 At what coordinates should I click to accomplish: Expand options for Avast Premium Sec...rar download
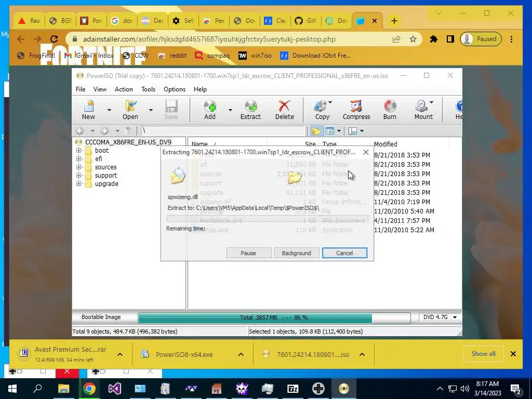coord(120,354)
